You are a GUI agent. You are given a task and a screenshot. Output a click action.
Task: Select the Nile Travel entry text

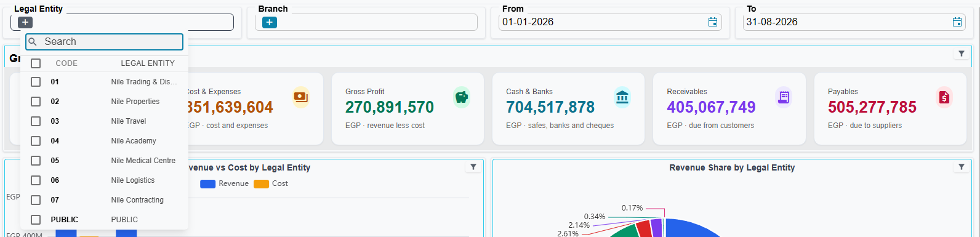click(129, 121)
